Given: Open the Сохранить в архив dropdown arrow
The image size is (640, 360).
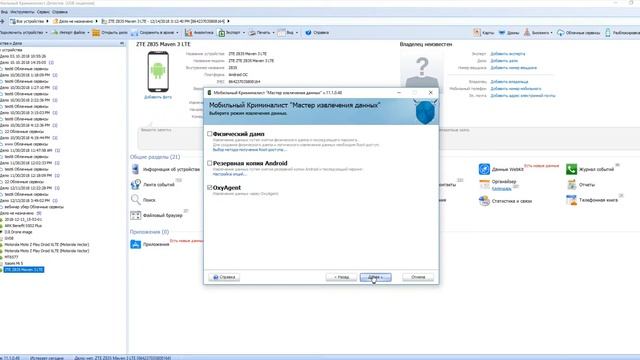Looking at the screenshot, I should click(177, 33).
